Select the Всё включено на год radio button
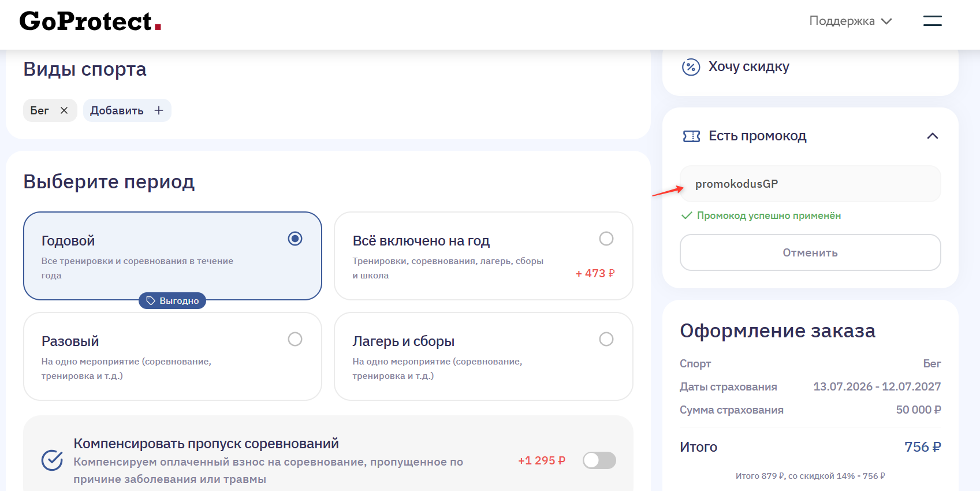This screenshot has width=980, height=491. coord(606,239)
